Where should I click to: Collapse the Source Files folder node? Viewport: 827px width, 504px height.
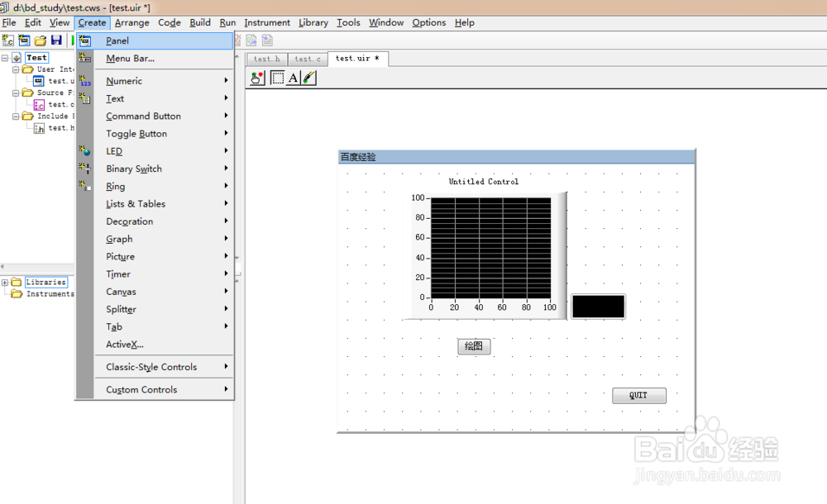pos(15,93)
